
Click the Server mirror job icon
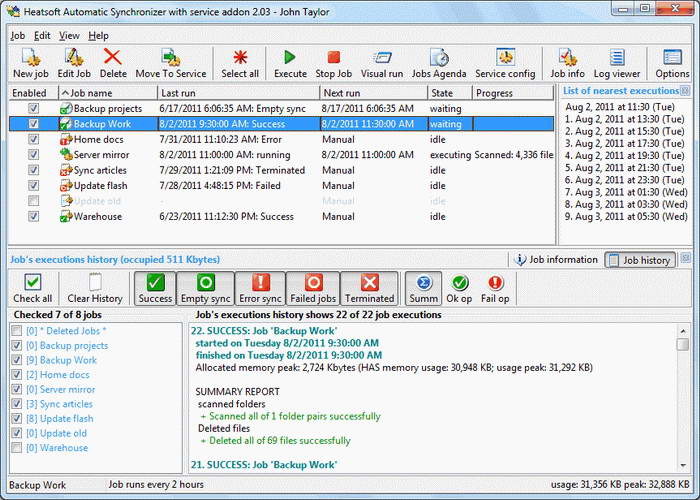tap(66, 154)
